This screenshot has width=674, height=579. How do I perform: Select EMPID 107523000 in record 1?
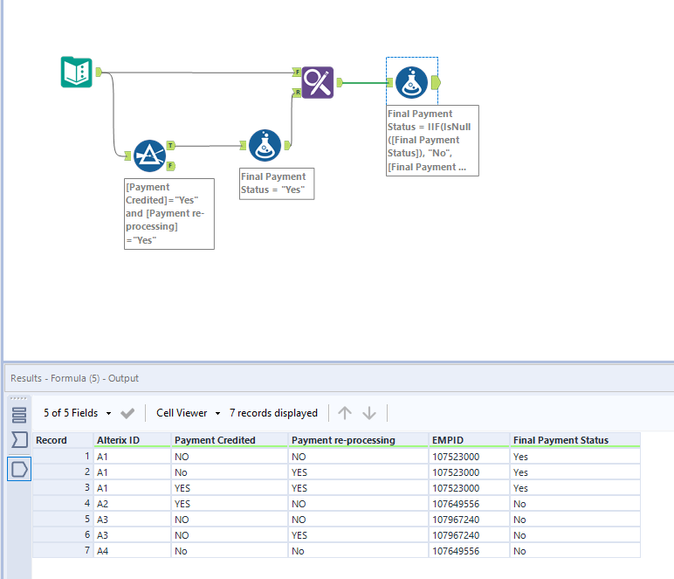point(469,456)
